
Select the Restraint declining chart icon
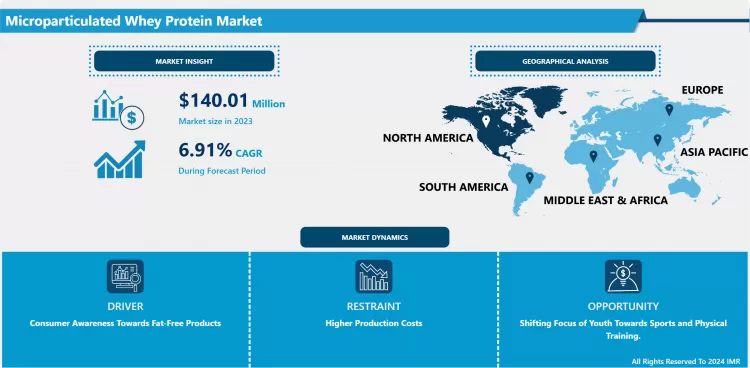[x=374, y=277]
